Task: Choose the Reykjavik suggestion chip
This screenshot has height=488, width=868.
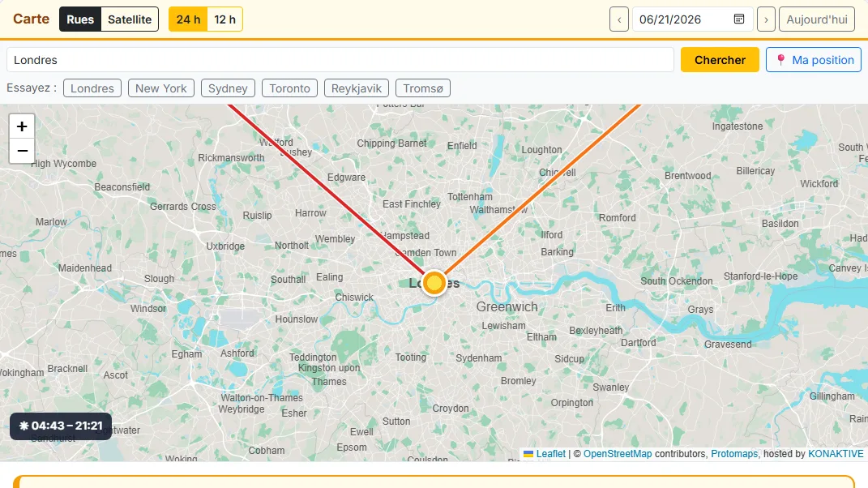Action: pos(357,88)
